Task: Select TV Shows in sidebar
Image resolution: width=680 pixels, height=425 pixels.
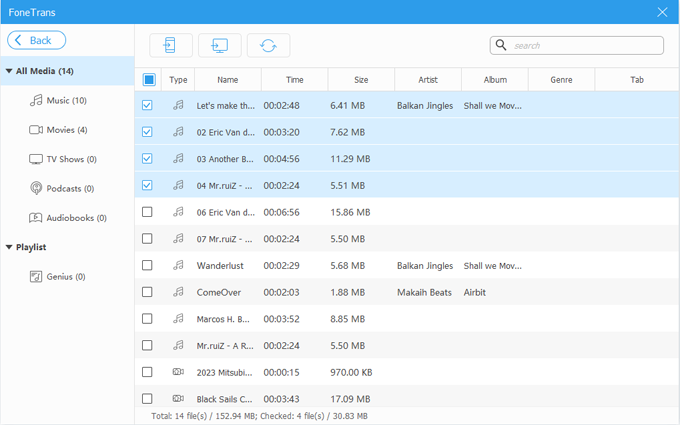Action: pyautogui.click(x=66, y=159)
